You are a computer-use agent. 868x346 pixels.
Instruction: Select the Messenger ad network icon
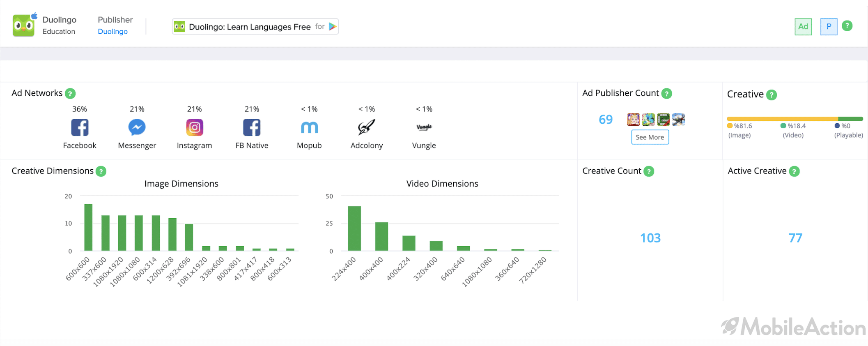click(137, 127)
